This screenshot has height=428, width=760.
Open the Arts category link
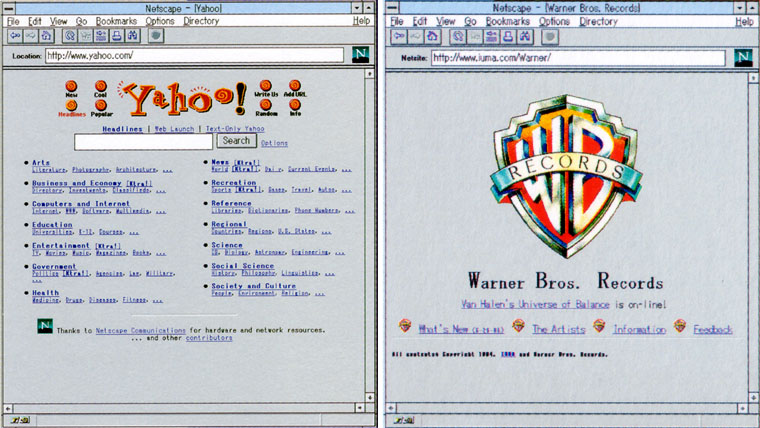[x=41, y=162]
